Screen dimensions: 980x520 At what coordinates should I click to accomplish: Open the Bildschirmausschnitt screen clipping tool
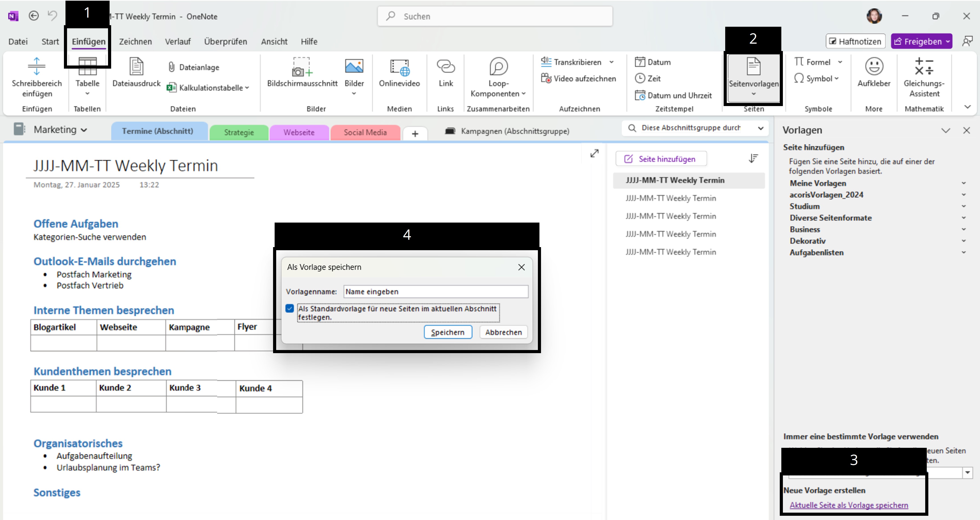click(302, 72)
